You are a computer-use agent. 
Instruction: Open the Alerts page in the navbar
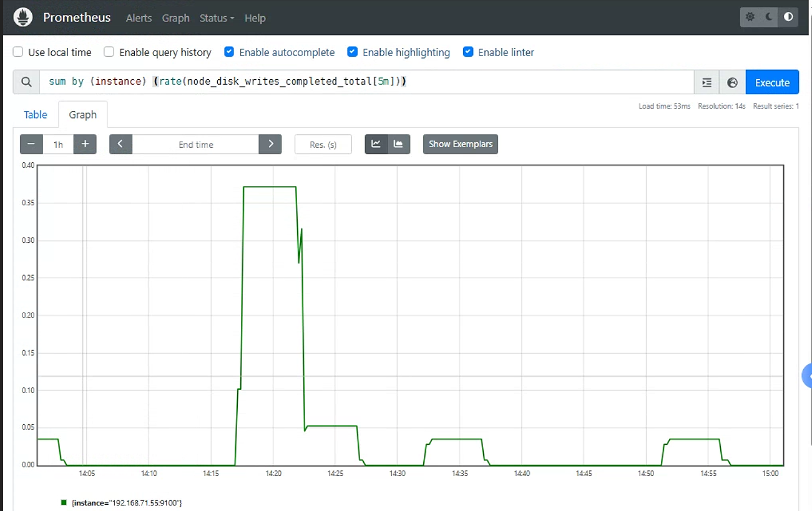tap(139, 18)
